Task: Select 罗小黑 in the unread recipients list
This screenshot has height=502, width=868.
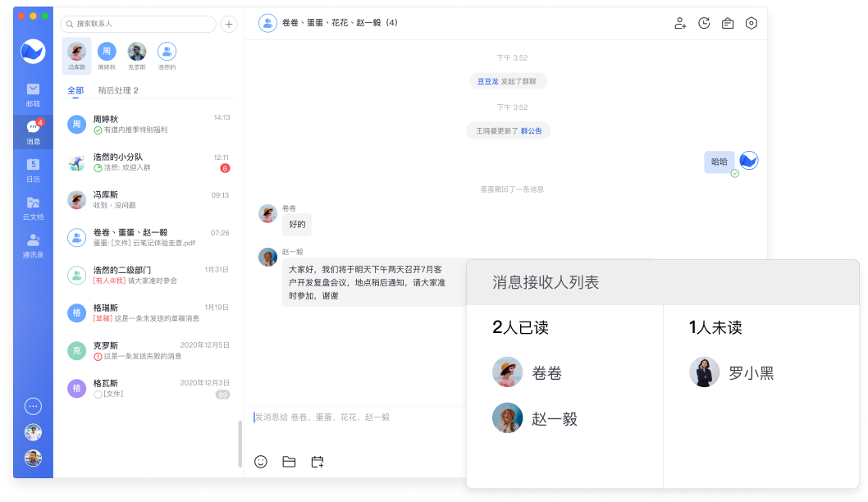Action: tap(732, 373)
